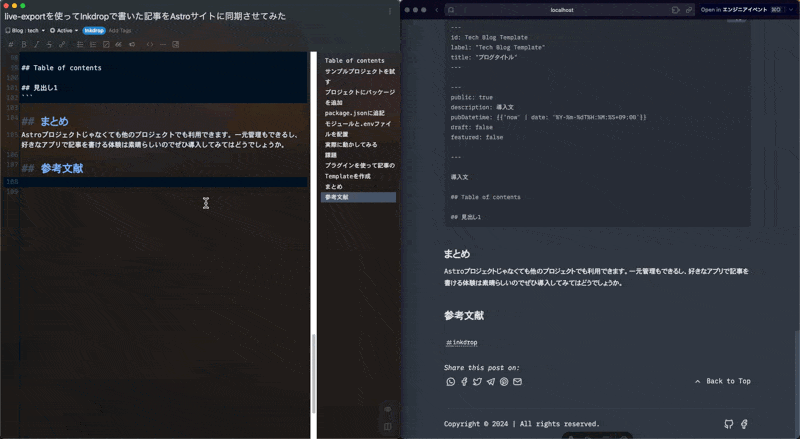Share post via Facebook icon under Share
Viewport: 800px width, 439px height.
(x=464, y=382)
